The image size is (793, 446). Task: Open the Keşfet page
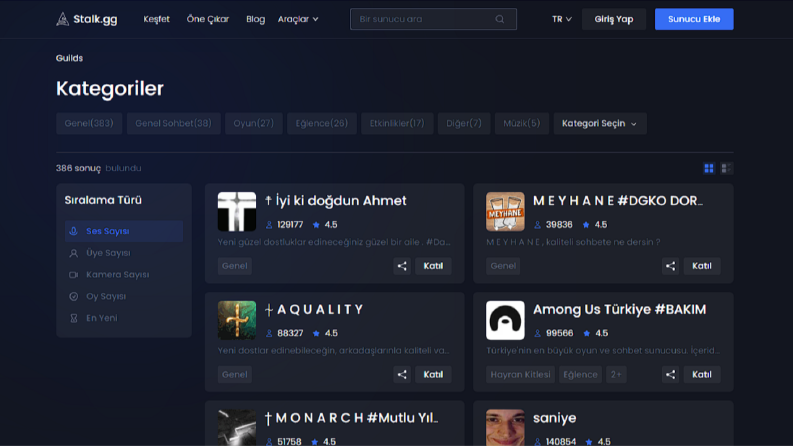156,19
